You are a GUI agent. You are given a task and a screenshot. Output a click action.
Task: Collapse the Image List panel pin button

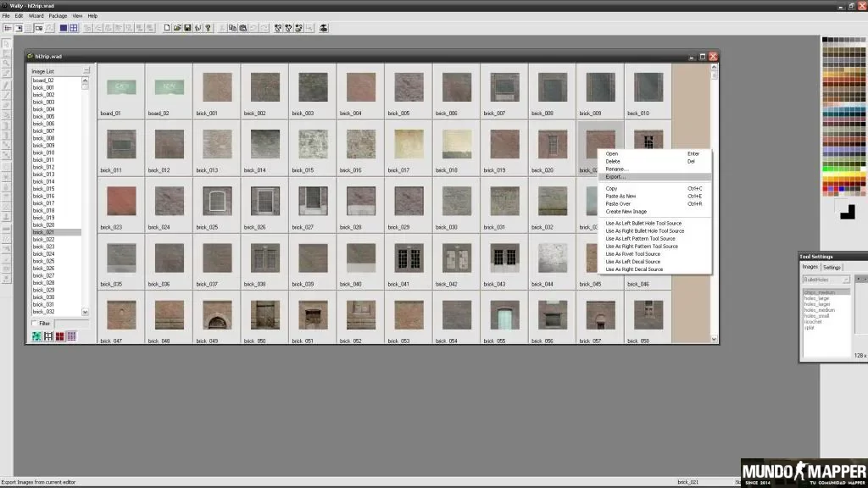pos(86,71)
